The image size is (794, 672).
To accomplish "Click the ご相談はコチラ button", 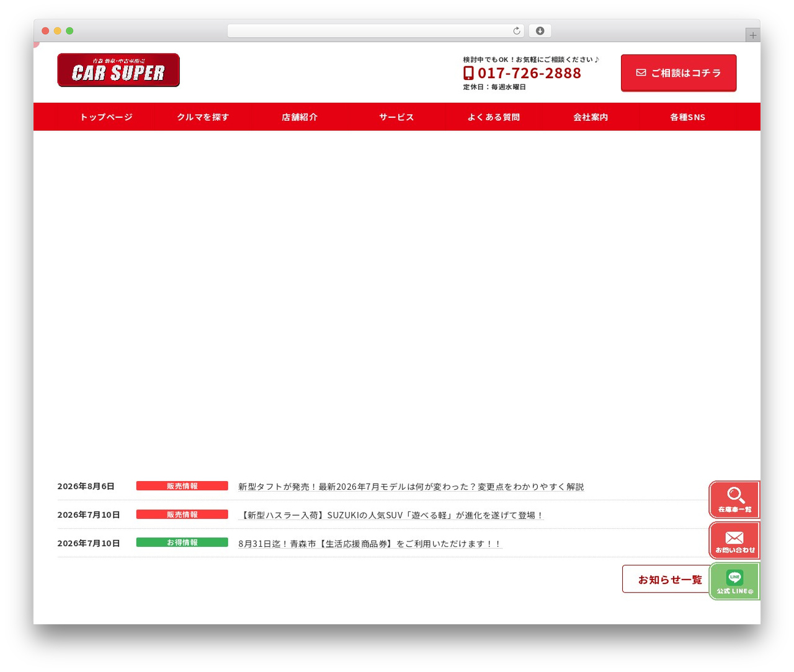I will click(x=679, y=73).
